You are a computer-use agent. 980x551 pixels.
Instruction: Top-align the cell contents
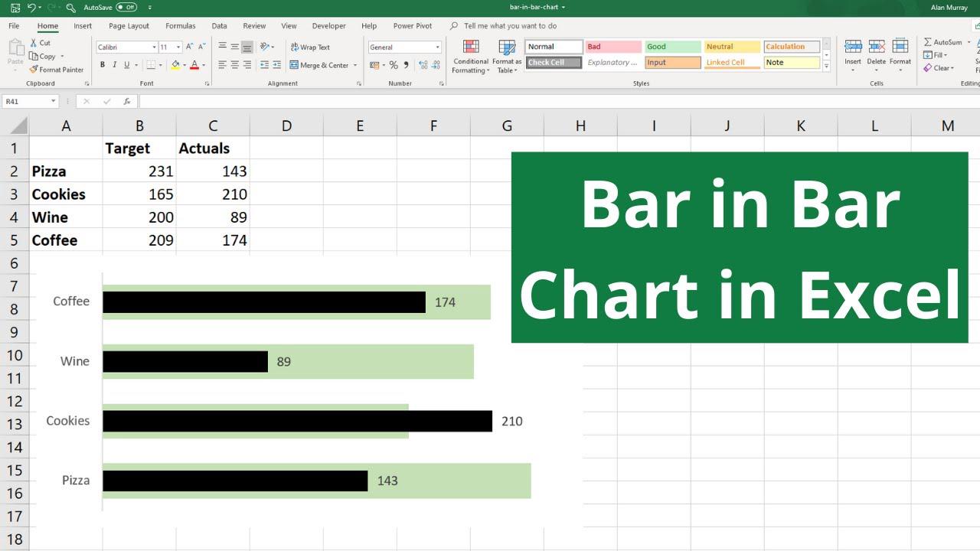pos(223,47)
